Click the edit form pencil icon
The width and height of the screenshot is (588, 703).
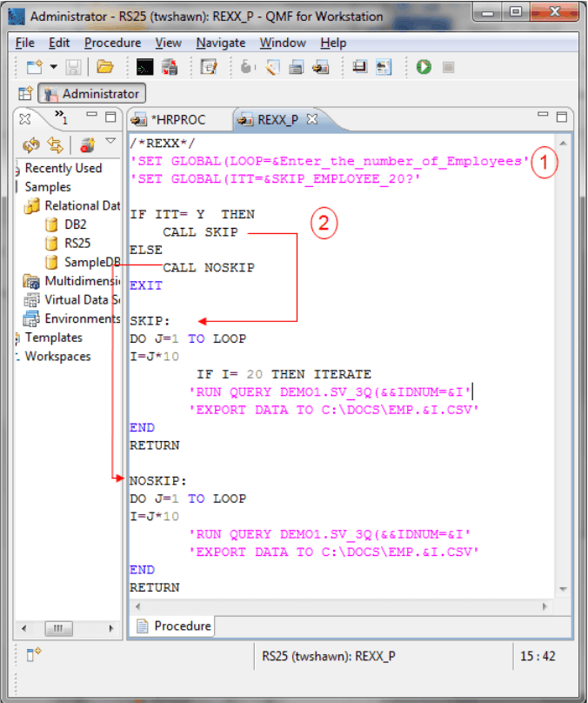click(209, 67)
